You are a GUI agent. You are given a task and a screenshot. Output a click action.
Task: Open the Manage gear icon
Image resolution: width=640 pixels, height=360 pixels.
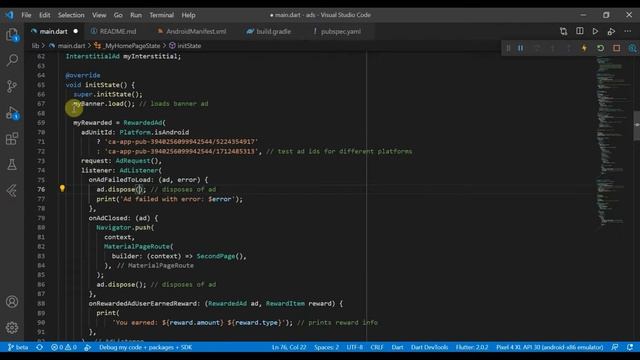(12, 327)
